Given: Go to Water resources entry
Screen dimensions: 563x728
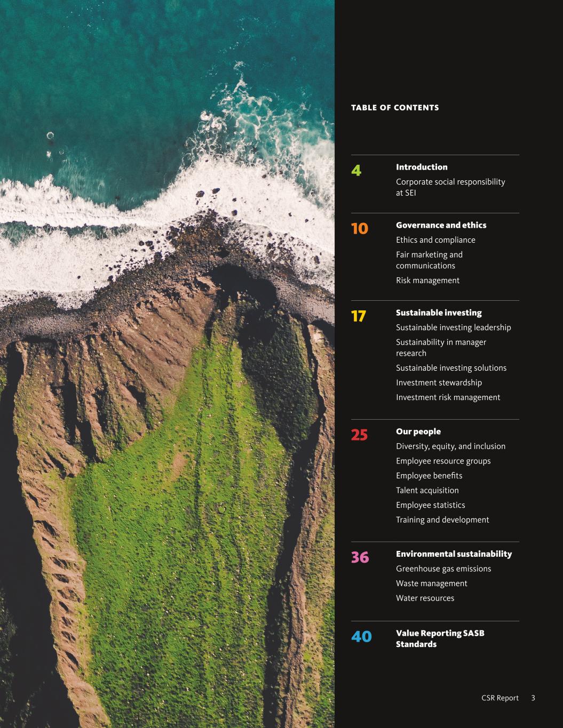Looking at the screenshot, I should [425, 598].
